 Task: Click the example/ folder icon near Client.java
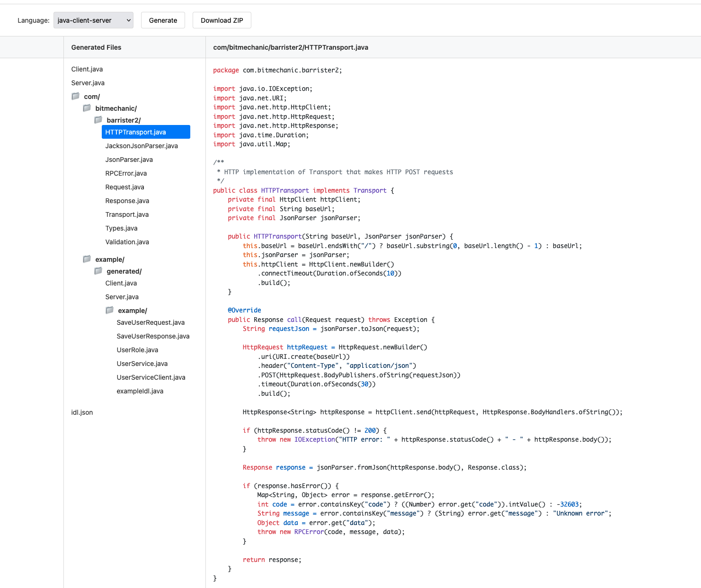[87, 259]
